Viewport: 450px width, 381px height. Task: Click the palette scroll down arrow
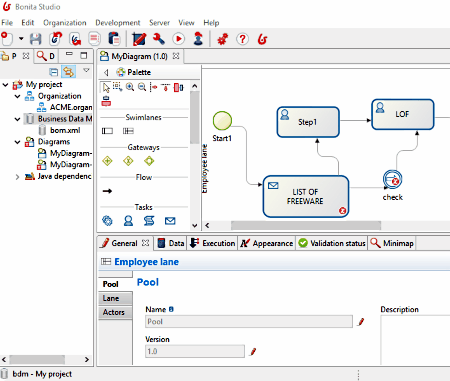(x=195, y=225)
